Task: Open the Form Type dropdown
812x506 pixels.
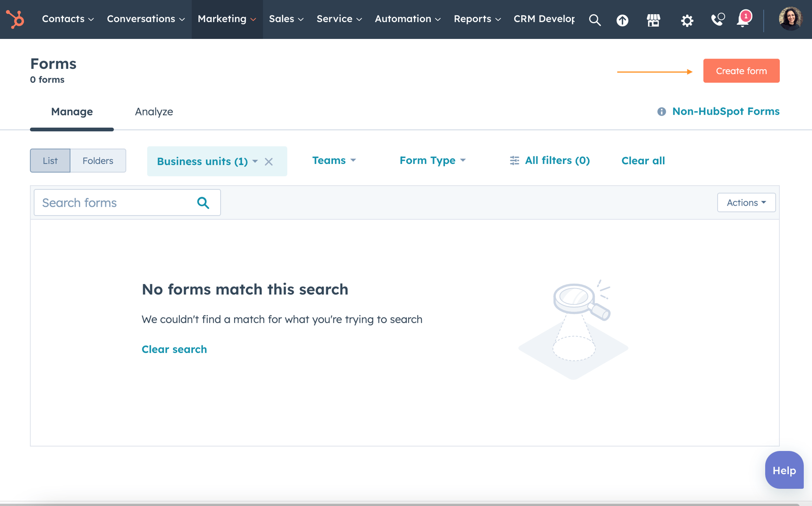Action: (x=432, y=160)
